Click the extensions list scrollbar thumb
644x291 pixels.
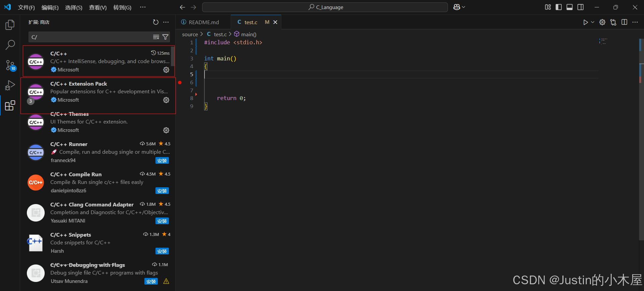click(173, 56)
